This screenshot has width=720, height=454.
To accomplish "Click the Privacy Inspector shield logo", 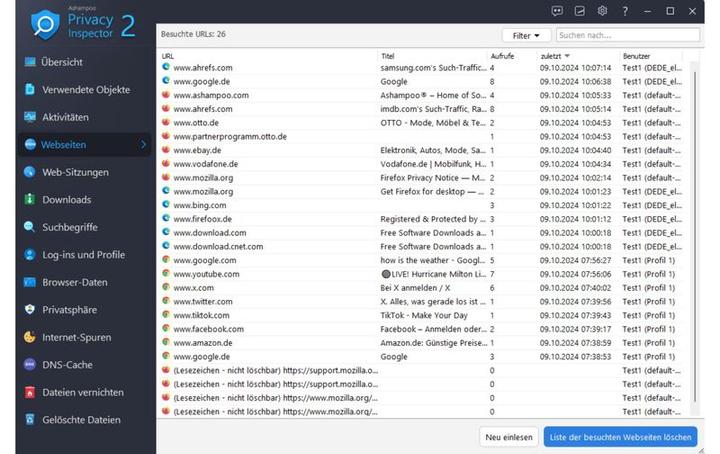I will 45,25.
